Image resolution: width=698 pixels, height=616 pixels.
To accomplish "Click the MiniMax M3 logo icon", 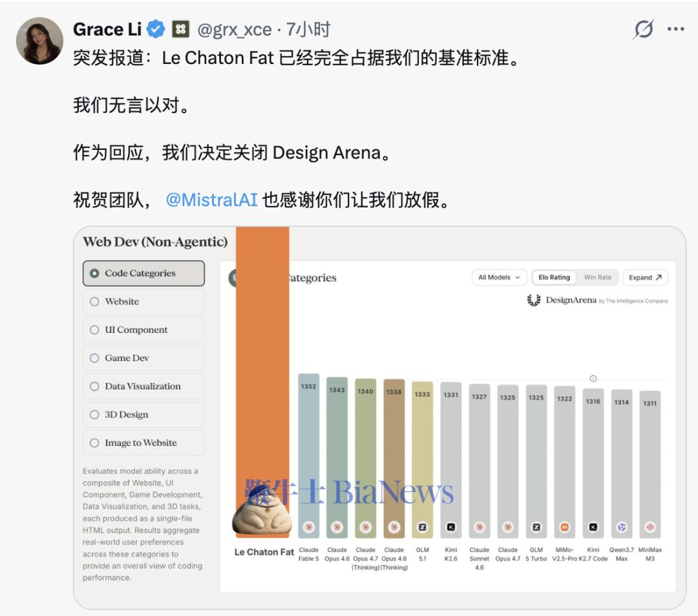I will [x=650, y=527].
